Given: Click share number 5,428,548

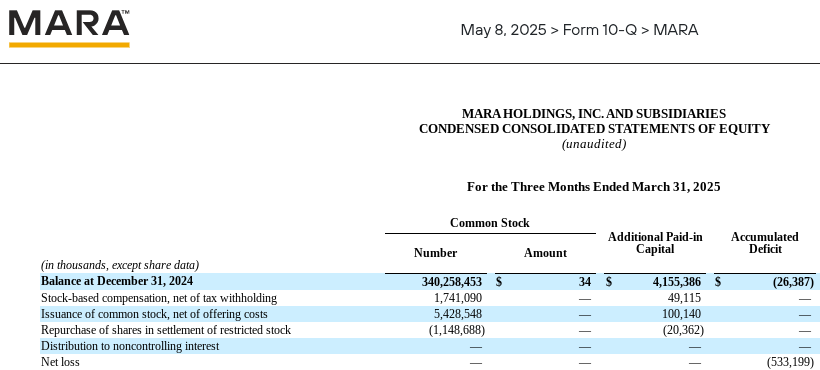Looking at the screenshot, I should point(458,314).
